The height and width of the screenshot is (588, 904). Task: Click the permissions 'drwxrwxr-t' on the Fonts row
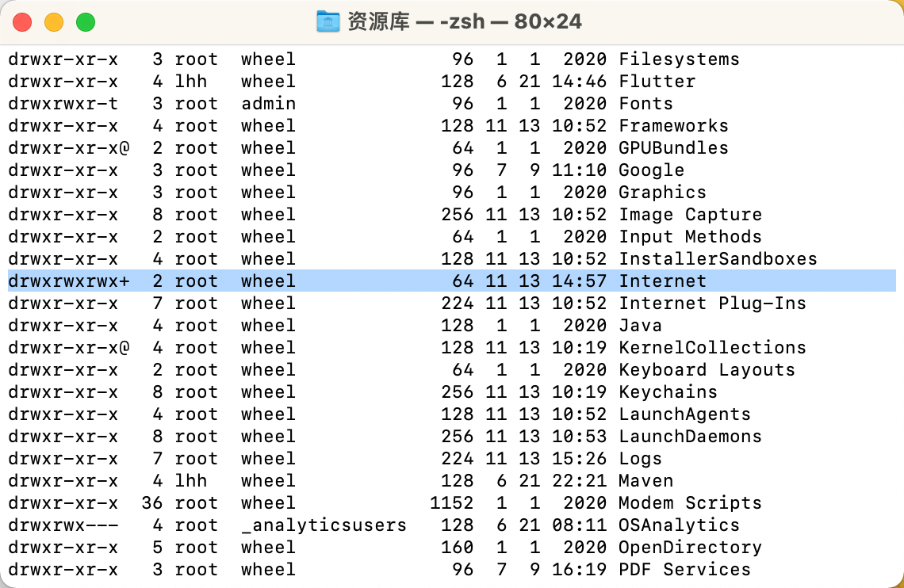pyautogui.click(x=63, y=104)
